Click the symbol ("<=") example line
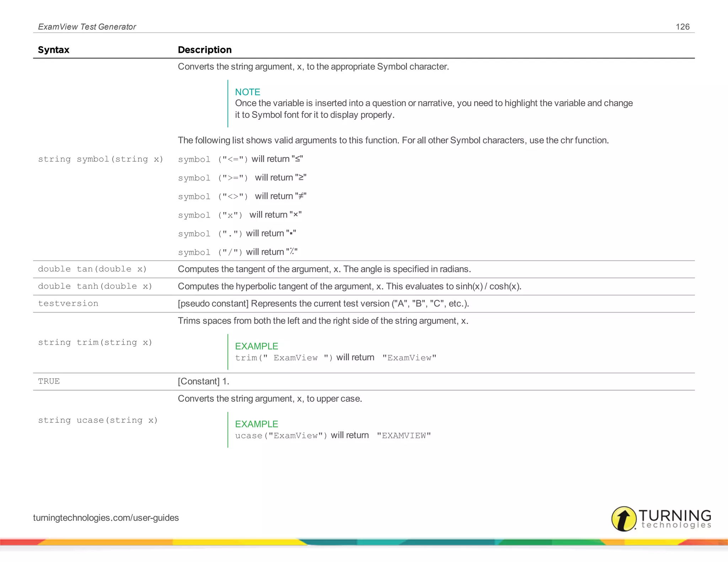This screenshot has height=562, width=728. click(240, 159)
